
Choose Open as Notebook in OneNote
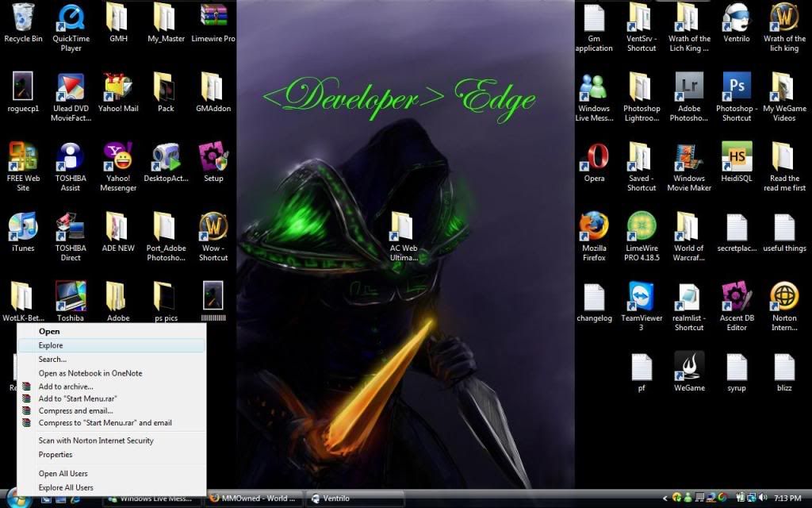click(112, 373)
